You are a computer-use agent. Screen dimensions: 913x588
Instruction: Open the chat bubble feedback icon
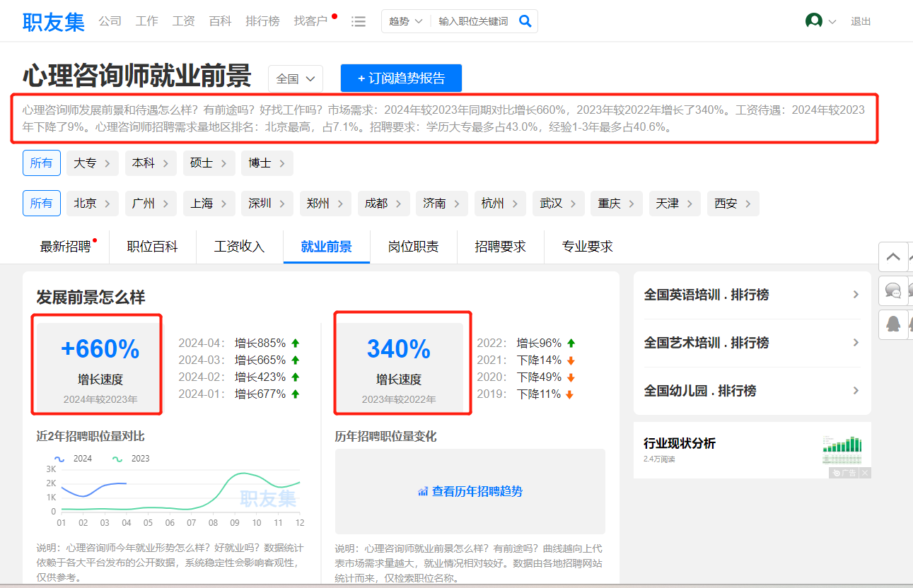(x=893, y=290)
